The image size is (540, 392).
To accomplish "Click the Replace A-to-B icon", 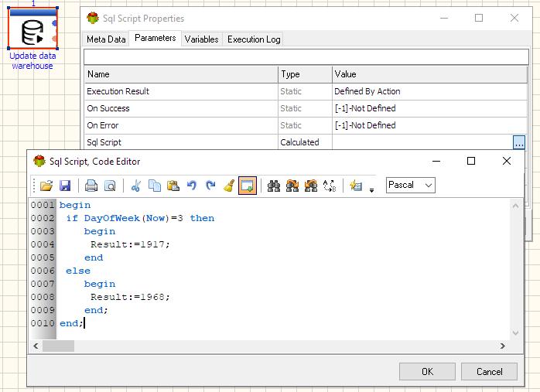I will (x=330, y=186).
